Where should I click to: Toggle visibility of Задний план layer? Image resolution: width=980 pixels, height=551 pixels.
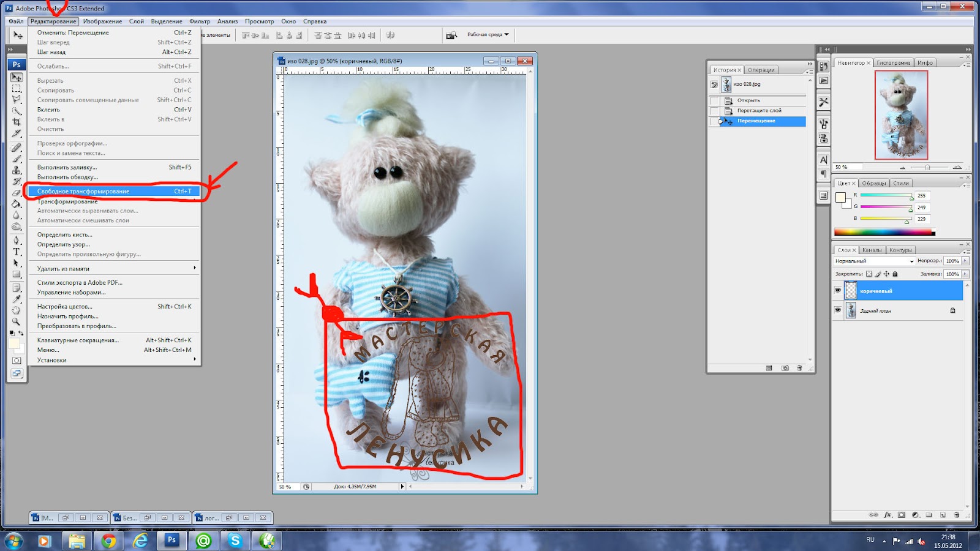click(838, 310)
